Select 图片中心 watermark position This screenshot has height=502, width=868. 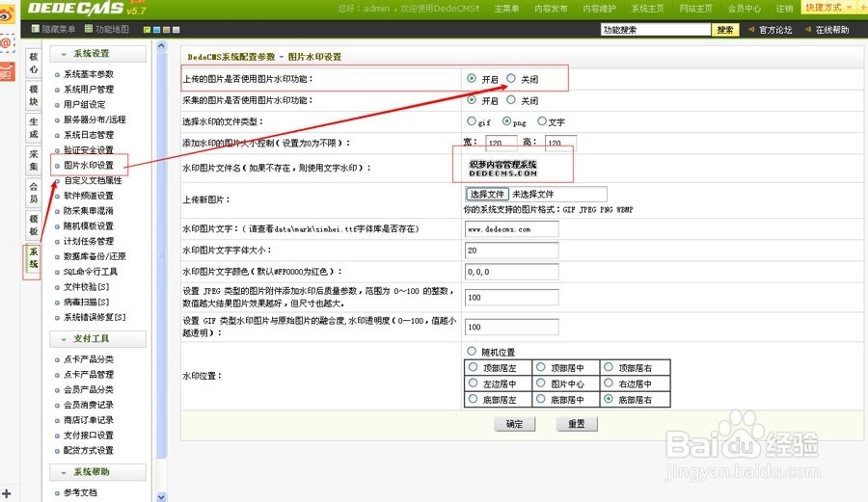coord(541,383)
